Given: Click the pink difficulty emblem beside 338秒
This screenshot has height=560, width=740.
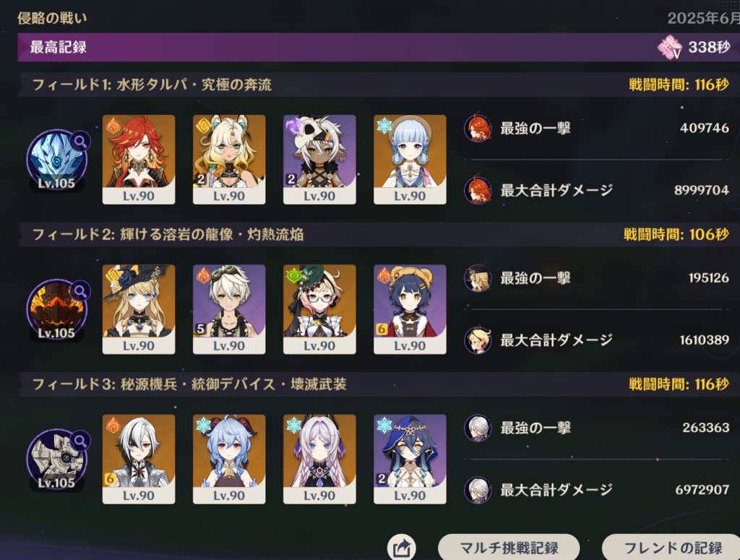Looking at the screenshot, I should [x=670, y=47].
